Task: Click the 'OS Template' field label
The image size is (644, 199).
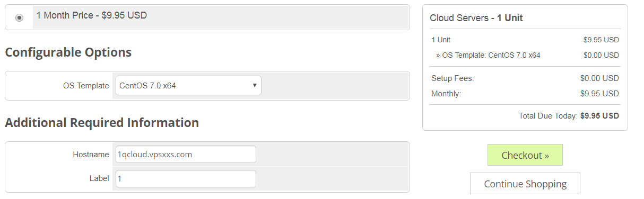Action: [86, 86]
